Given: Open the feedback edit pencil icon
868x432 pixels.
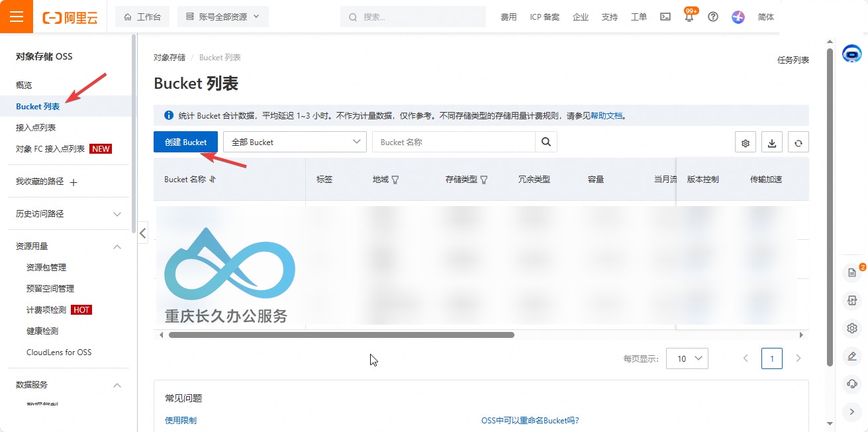Looking at the screenshot, I should click(852, 356).
